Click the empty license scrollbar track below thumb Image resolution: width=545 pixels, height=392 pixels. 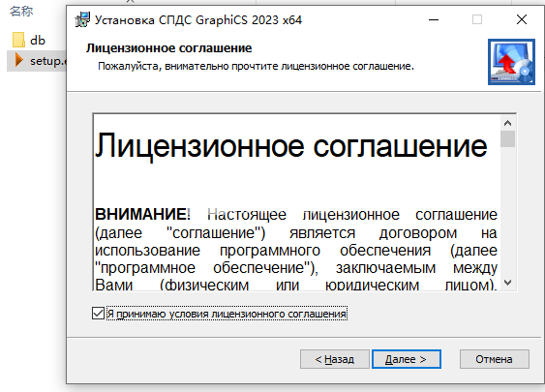pos(508,211)
